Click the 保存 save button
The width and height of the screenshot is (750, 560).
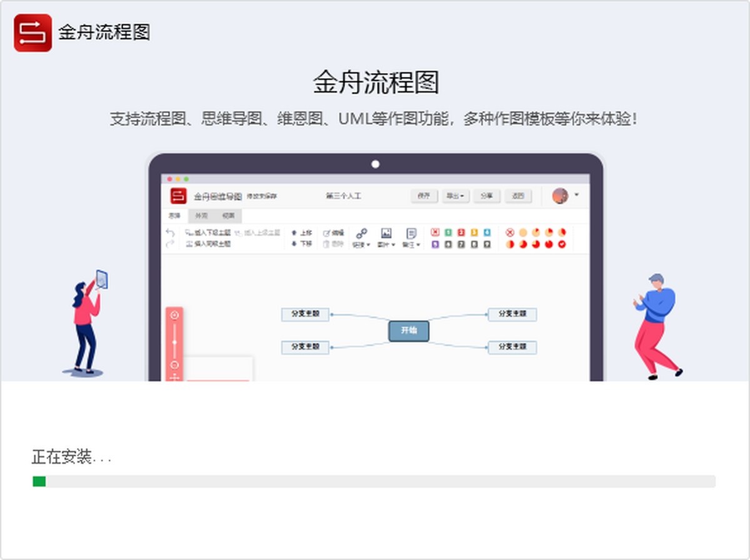[424, 196]
